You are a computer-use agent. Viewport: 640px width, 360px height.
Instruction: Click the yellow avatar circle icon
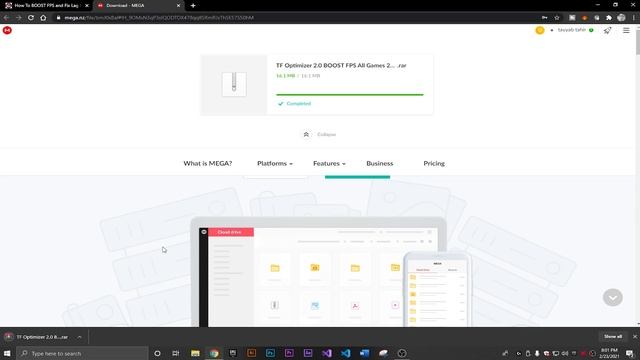540,30
